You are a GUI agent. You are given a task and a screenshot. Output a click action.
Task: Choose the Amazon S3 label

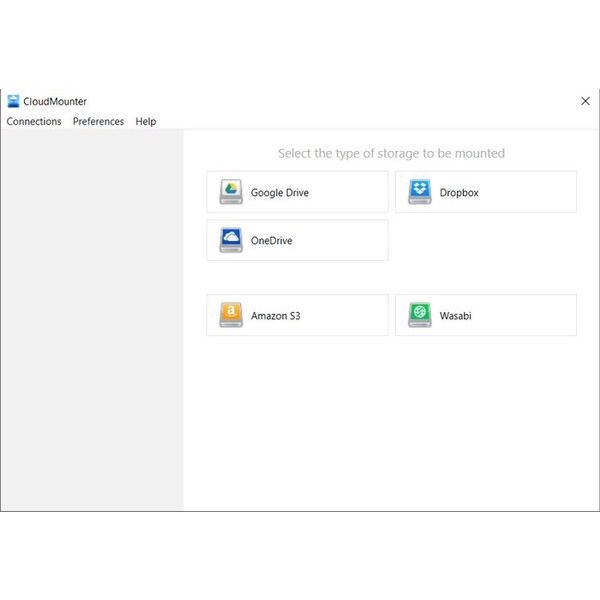pyautogui.click(x=276, y=316)
